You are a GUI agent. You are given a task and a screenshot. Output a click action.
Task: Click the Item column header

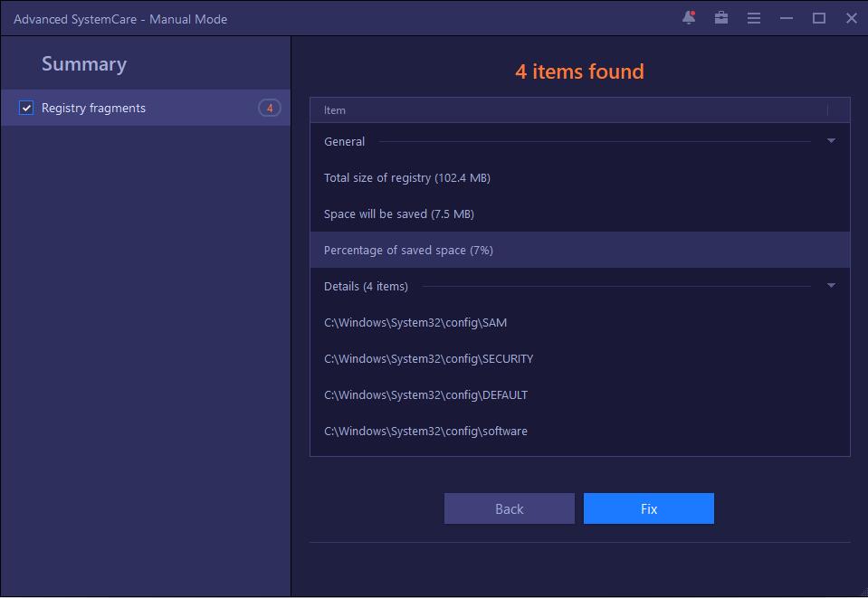click(579, 110)
